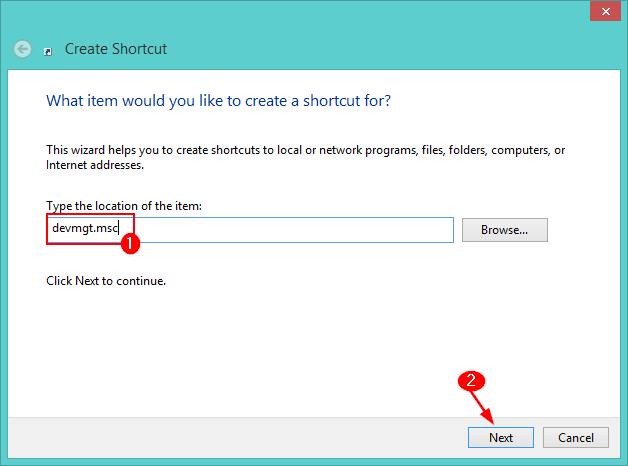Click the shortcut icon beside Create Shortcut title
628x466 pixels.
click(48, 51)
